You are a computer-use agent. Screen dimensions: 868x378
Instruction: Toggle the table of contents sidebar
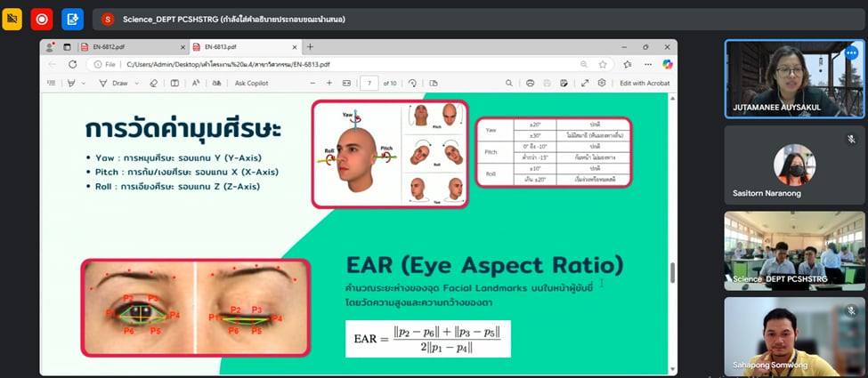pyautogui.click(x=53, y=83)
